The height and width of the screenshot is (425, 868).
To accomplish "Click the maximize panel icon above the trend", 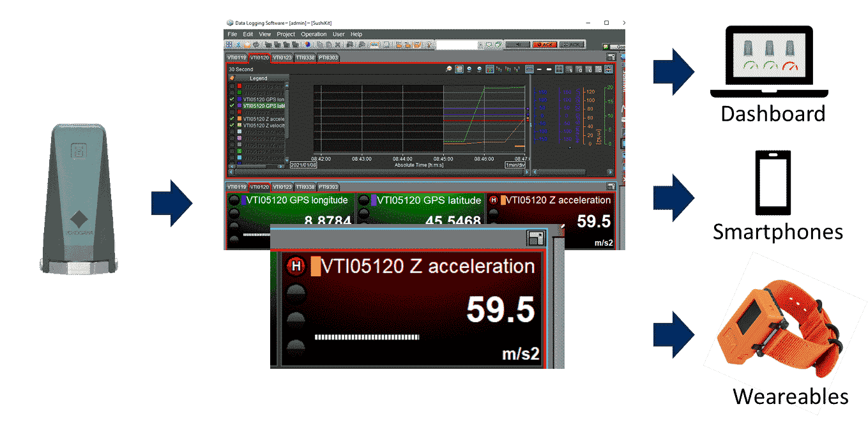I will [609, 57].
